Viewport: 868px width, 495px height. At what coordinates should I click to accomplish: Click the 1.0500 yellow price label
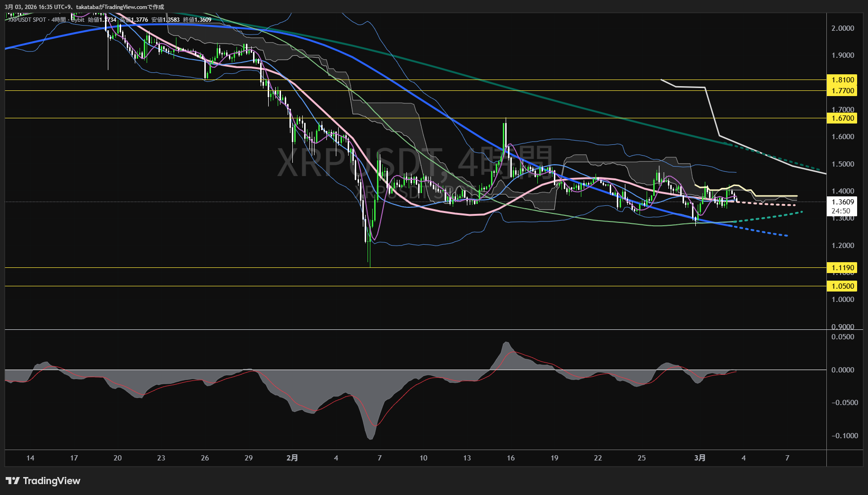click(x=842, y=286)
